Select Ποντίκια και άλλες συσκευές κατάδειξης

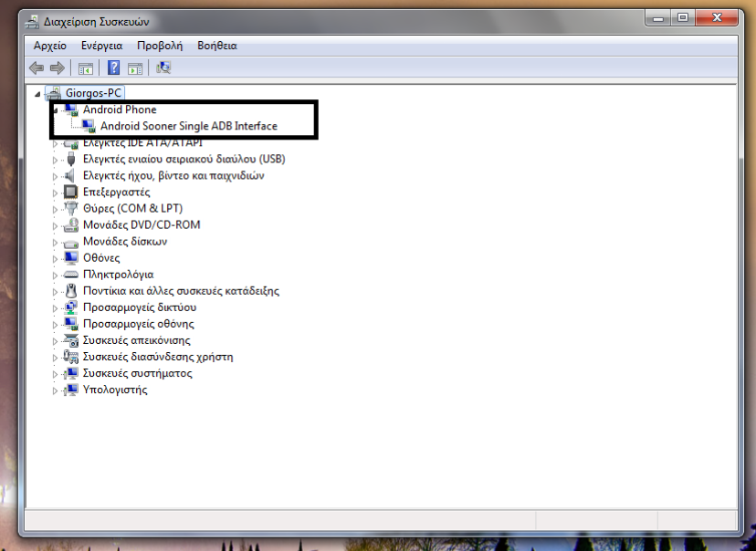pos(181,290)
